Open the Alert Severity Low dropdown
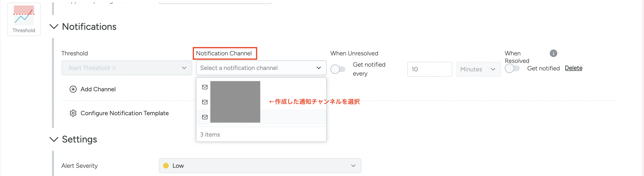Screen dimensions: 644x176 260,166
